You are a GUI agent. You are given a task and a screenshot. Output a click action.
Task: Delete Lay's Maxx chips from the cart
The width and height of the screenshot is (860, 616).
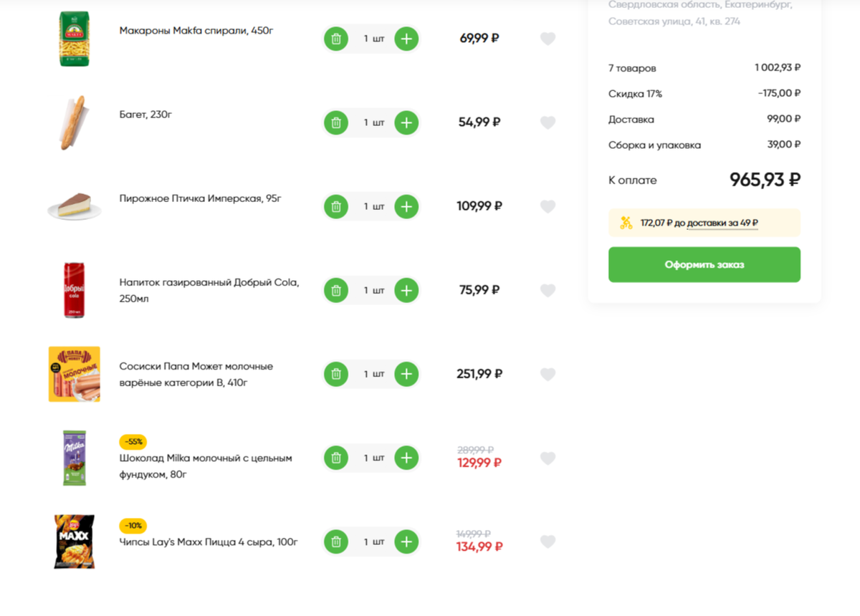[x=335, y=542]
